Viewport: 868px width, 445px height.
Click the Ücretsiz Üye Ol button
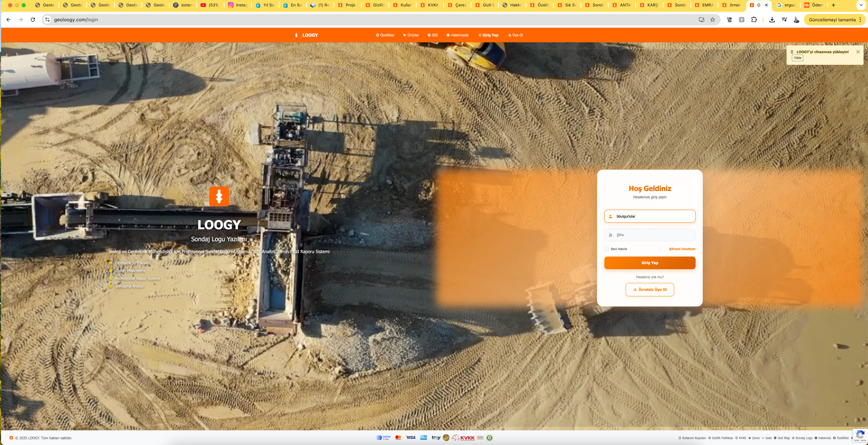[x=650, y=290]
